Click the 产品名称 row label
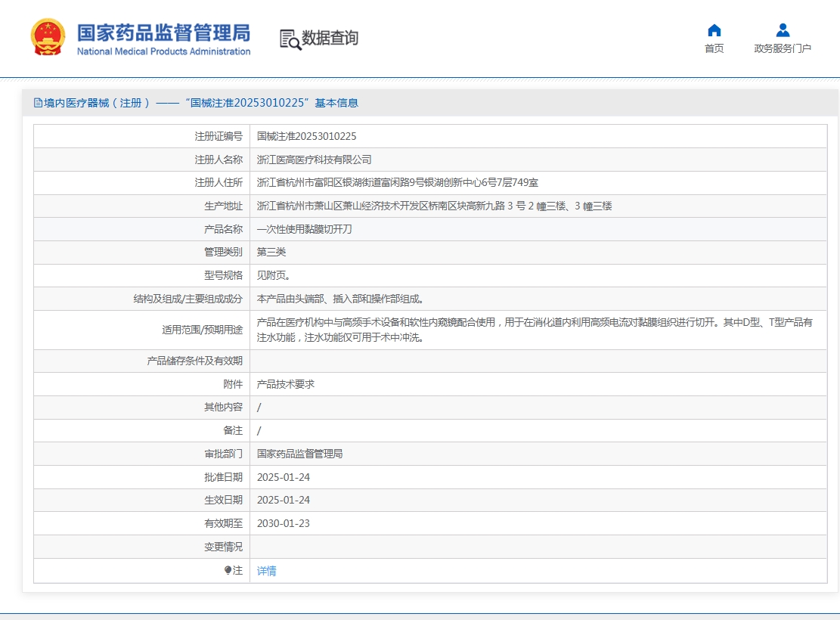 [223, 229]
